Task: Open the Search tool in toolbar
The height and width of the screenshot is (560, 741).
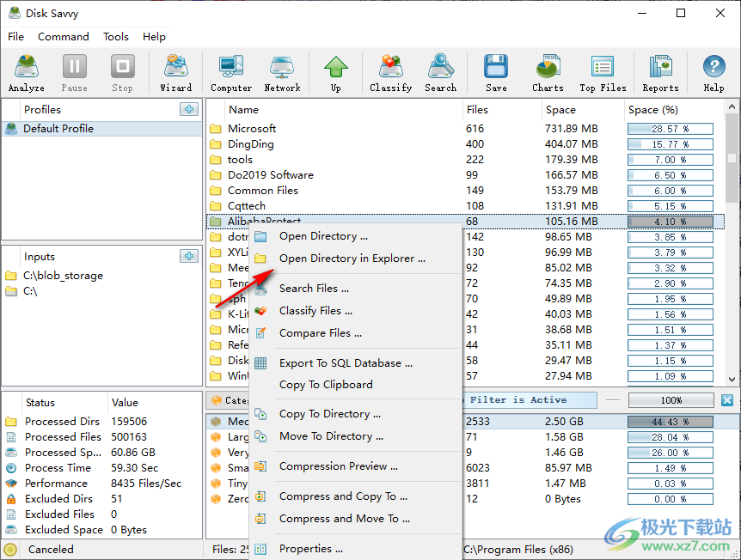Action: point(440,73)
